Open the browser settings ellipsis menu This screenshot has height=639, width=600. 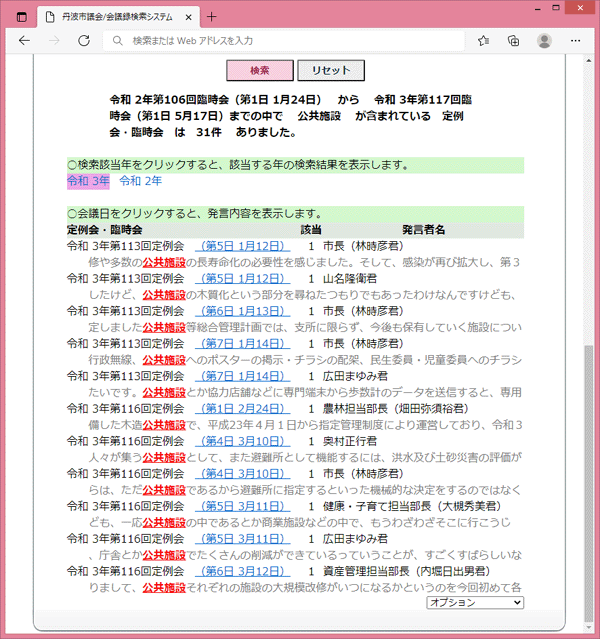[576, 40]
